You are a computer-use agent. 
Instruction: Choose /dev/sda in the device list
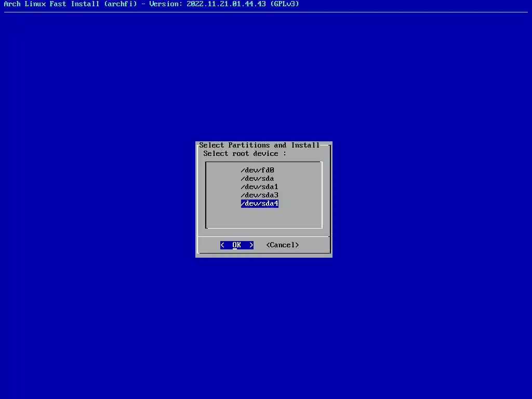(x=257, y=179)
